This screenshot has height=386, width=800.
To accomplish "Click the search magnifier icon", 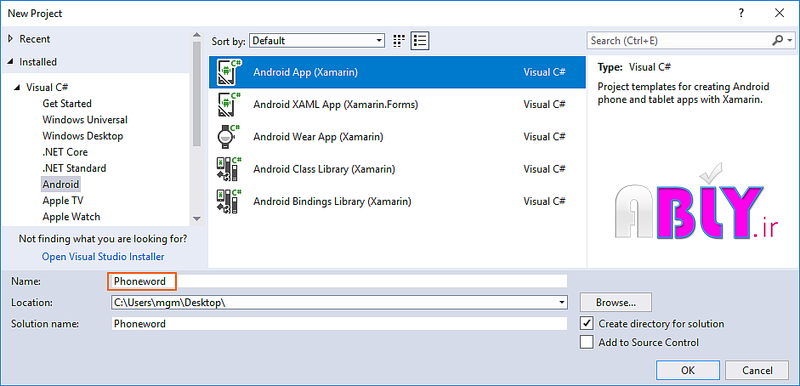I will click(x=778, y=40).
